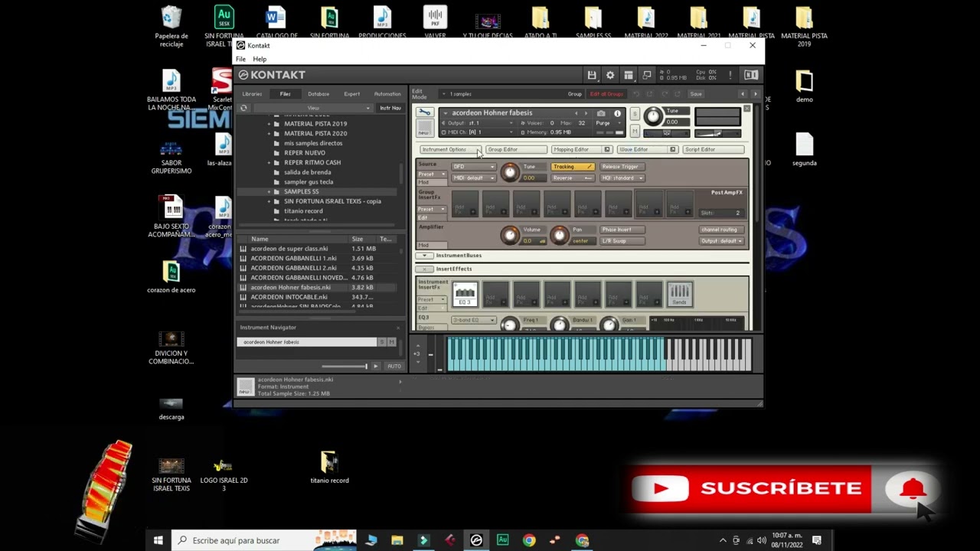Switch to the Database tab
The image size is (980, 551).
point(318,94)
